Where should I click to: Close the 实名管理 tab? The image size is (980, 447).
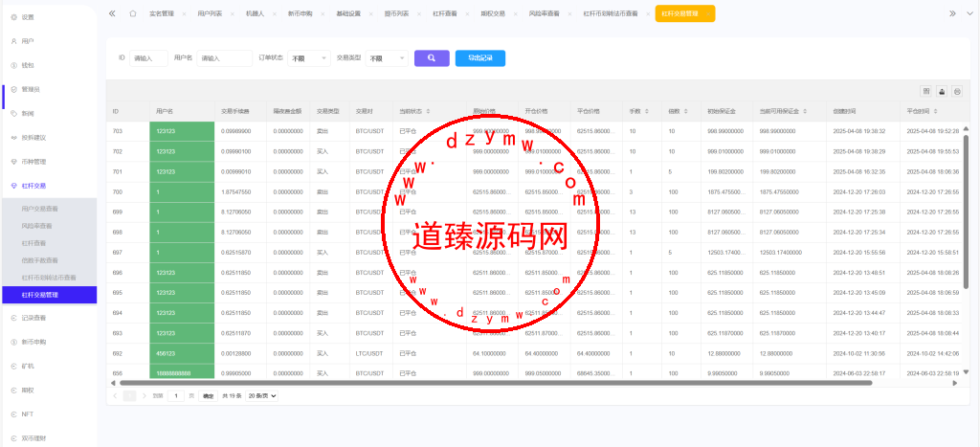[184, 13]
